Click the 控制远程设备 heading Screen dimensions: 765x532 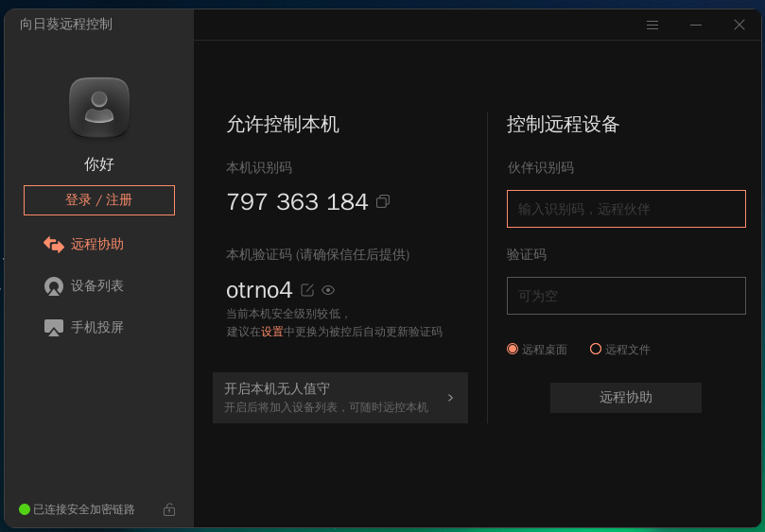coord(563,125)
